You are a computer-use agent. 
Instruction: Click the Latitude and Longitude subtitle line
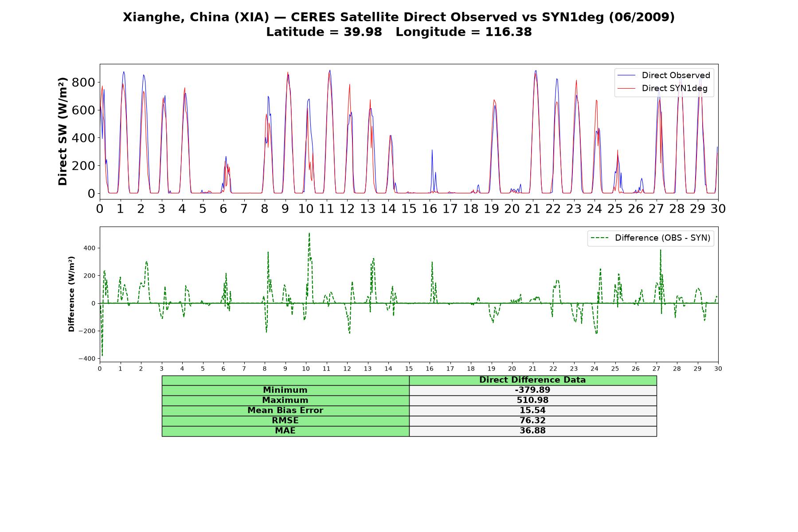[399, 32]
